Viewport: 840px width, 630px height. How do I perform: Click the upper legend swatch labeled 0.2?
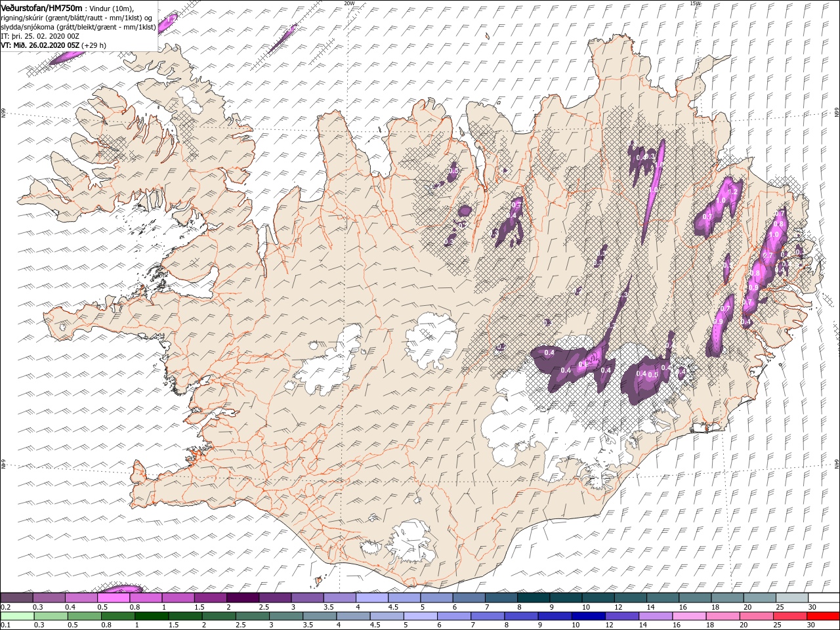16,598
